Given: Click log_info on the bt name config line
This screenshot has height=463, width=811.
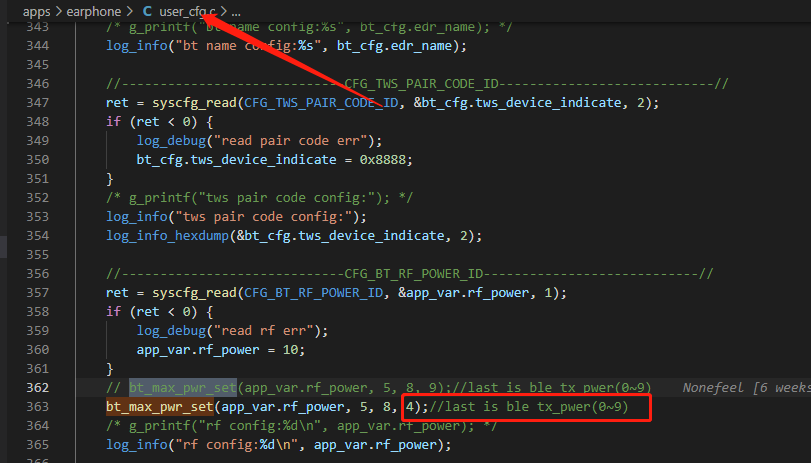Looking at the screenshot, I should click(x=137, y=46).
